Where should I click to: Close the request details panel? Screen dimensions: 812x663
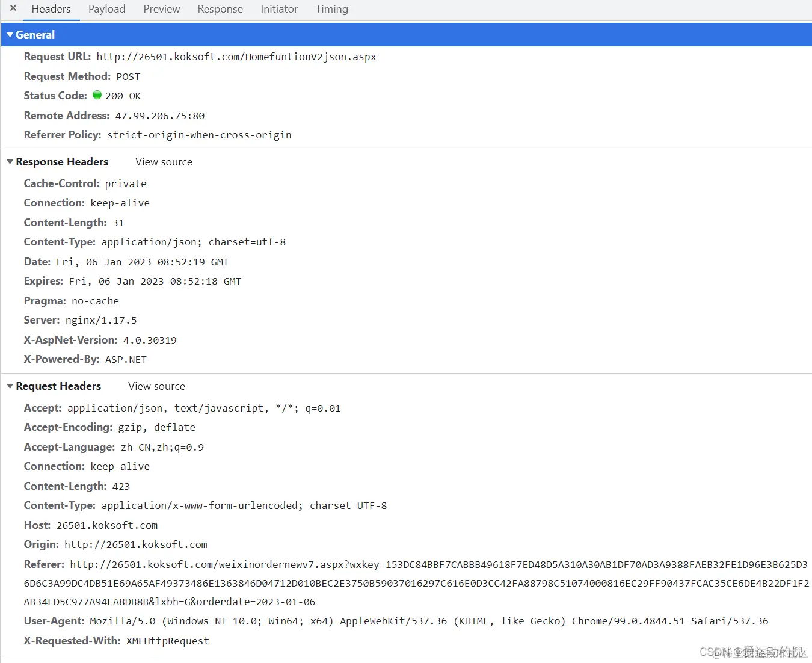click(x=13, y=8)
